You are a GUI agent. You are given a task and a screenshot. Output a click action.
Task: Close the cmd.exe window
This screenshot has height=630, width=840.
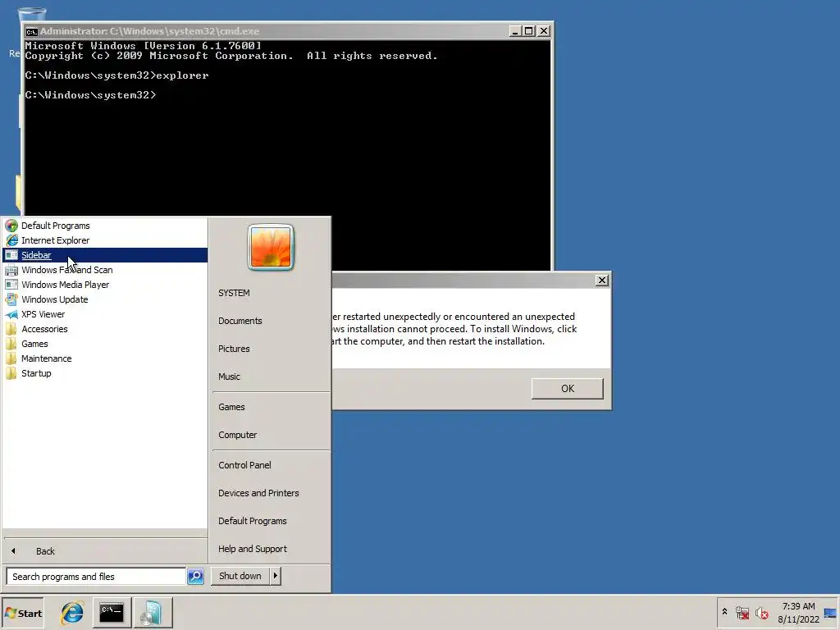(x=544, y=31)
